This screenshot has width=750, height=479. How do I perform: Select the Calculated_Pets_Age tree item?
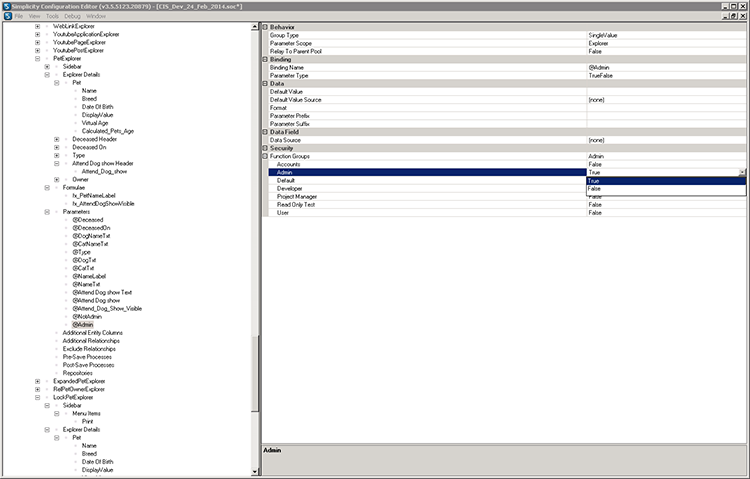(108, 131)
